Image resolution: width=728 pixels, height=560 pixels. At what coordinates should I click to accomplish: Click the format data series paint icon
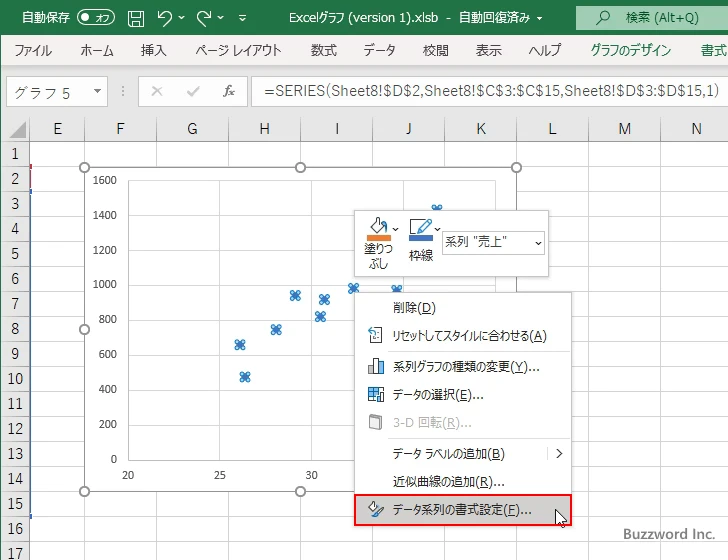tap(376, 509)
